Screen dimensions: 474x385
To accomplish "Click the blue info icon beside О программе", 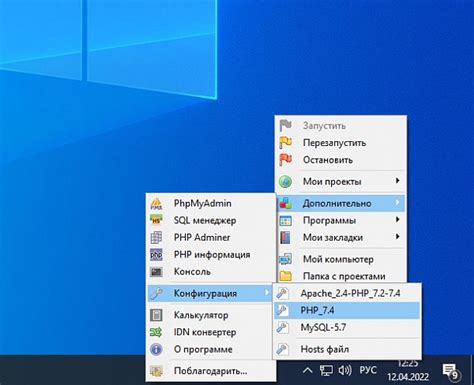I will (156, 349).
